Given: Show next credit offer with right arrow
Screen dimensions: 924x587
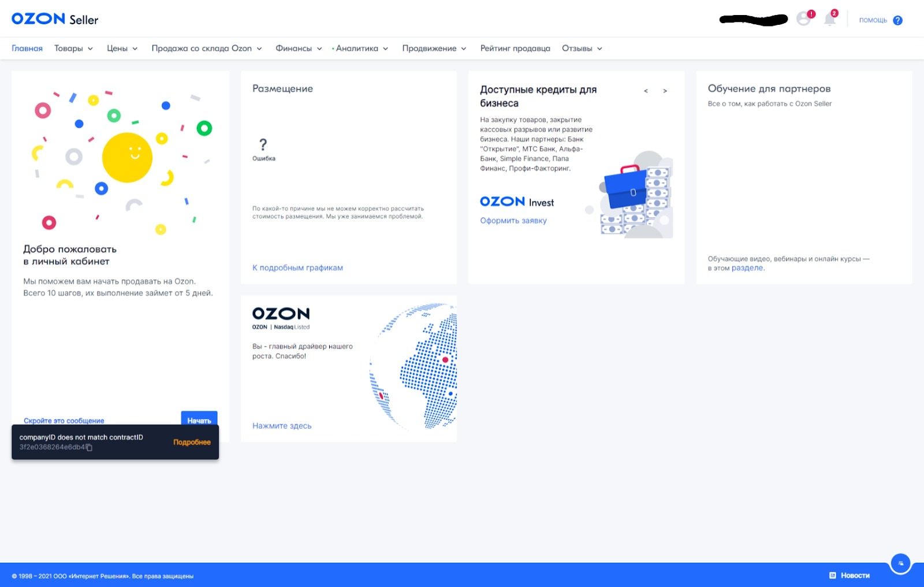Looking at the screenshot, I should point(665,91).
